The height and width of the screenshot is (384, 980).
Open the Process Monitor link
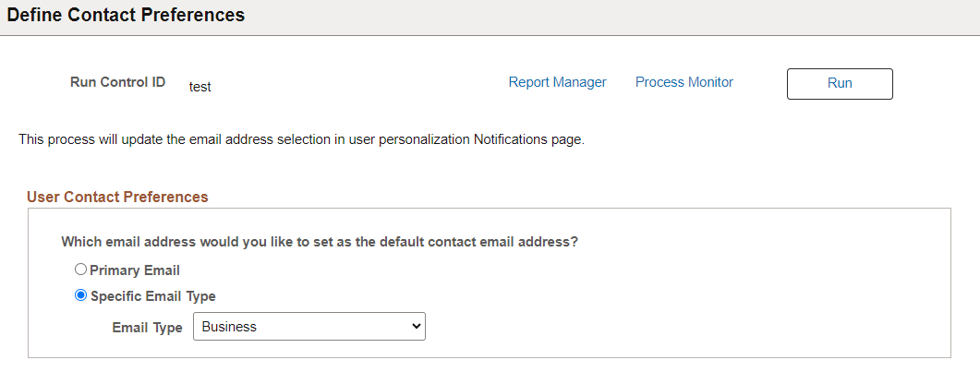(x=684, y=82)
